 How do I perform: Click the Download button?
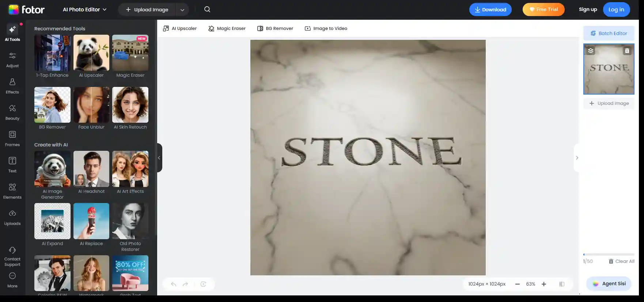tap(490, 9)
